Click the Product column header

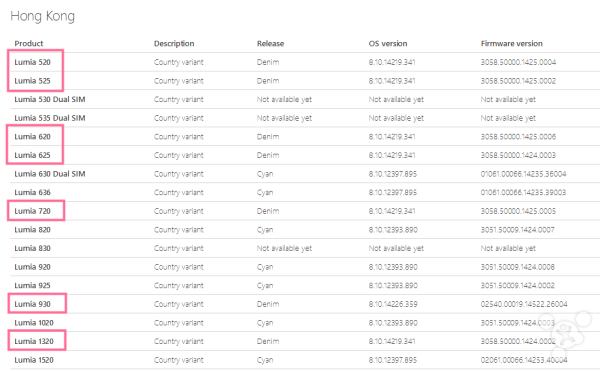[29, 44]
